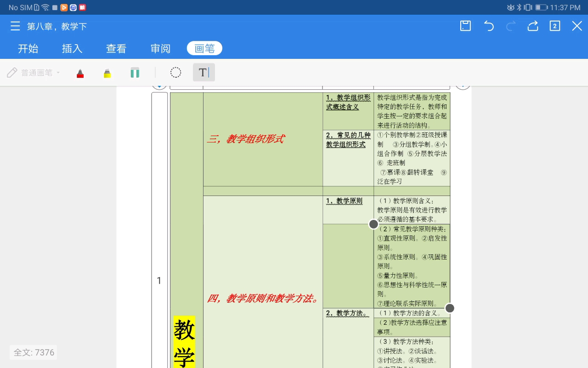The width and height of the screenshot is (588, 368).
Task: Click heading 四，教学原则和教学方法。
Action: coord(263,299)
